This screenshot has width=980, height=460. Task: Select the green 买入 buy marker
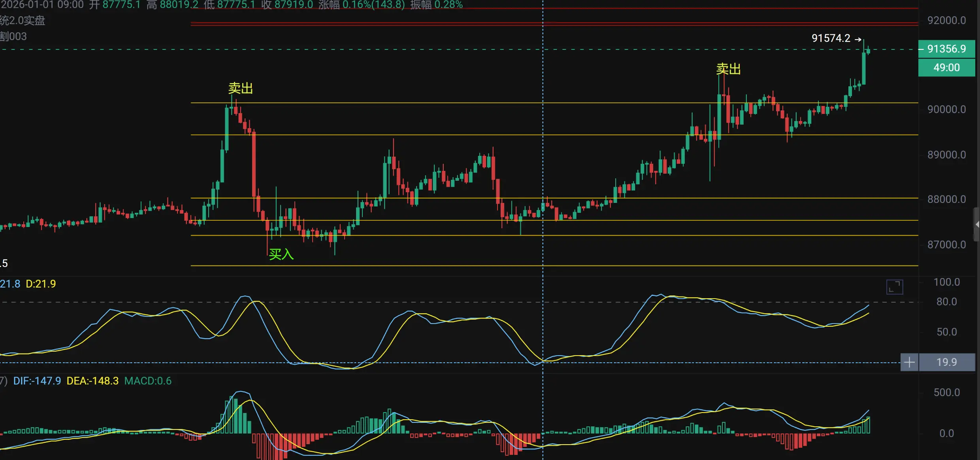(x=281, y=254)
